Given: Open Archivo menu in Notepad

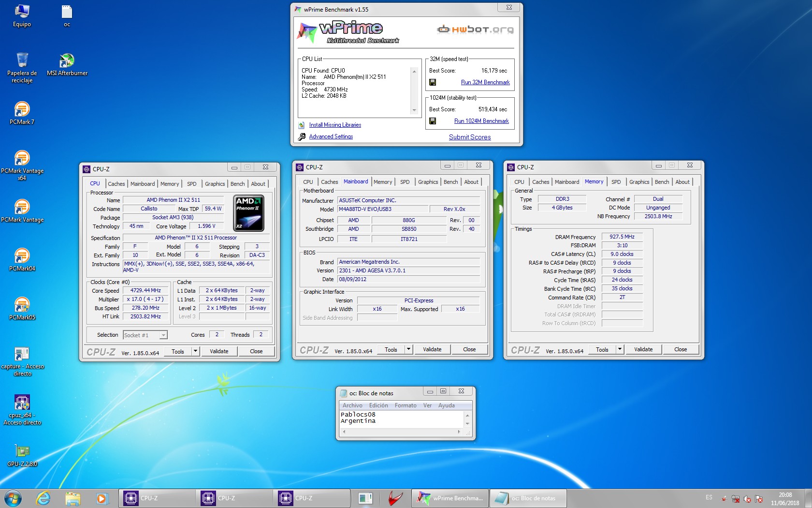Looking at the screenshot, I should tap(352, 405).
